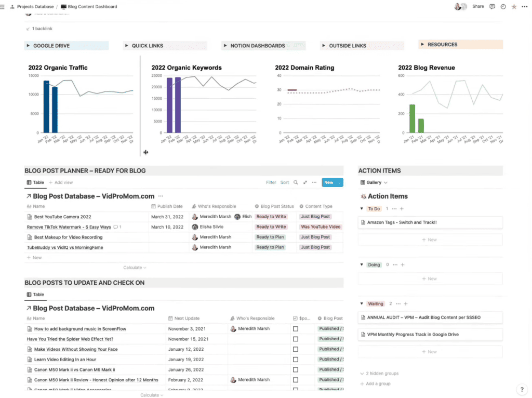Open options dots next to Blog Post Database title

(x=161, y=196)
